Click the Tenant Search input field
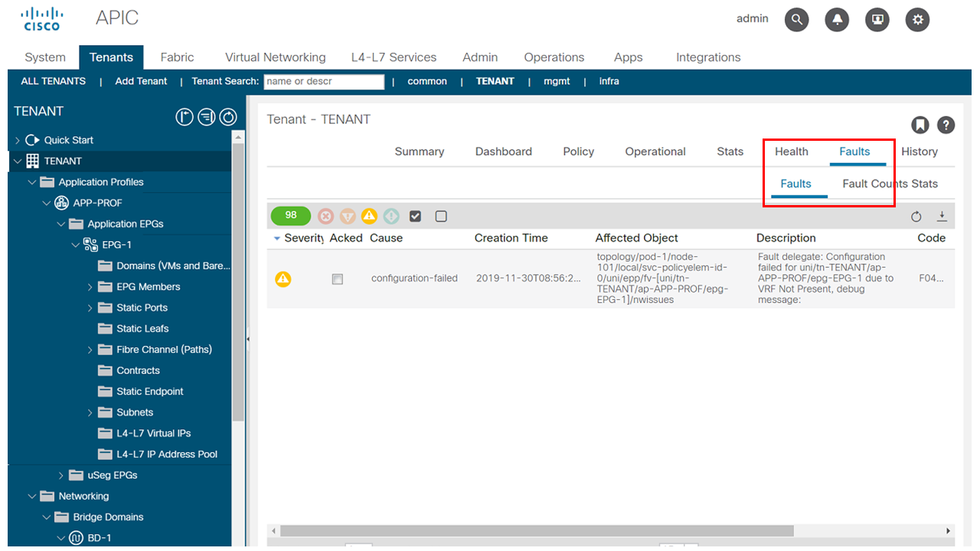The image size is (980, 551). pyautogui.click(x=324, y=82)
